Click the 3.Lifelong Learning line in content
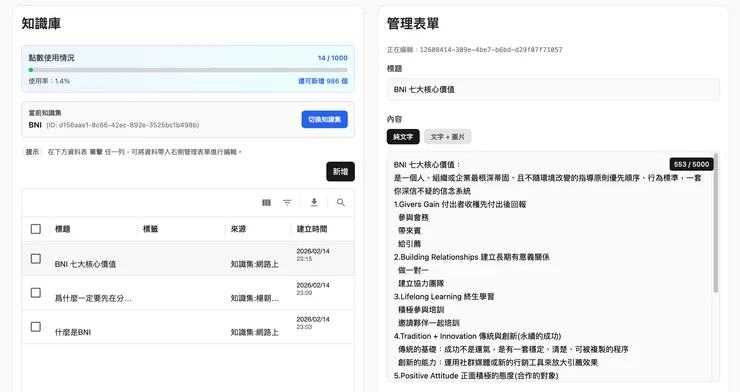 click(x=444, y=297)
